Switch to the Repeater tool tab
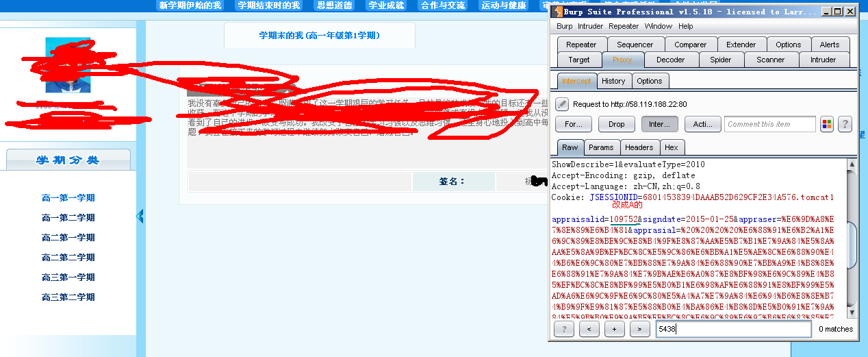The height and width of the screenshot is (357, 868). [581, 45]
